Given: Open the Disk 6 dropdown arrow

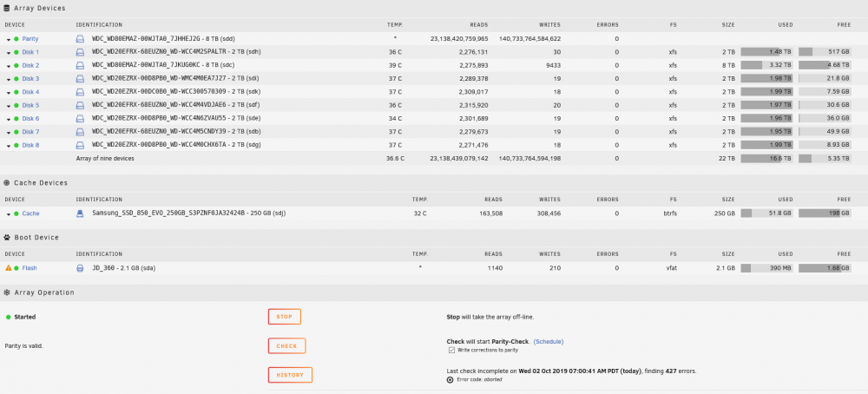Looking at the screenshot, I should tap(9, 120).
